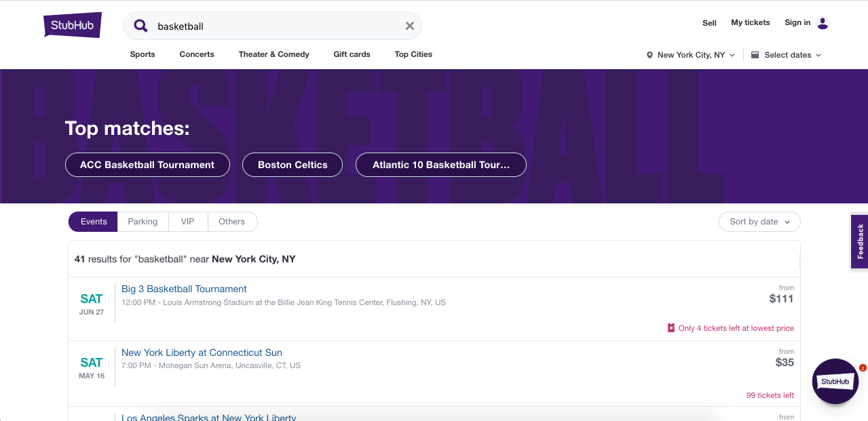Select the Others filter tab
868x421 pixels.
click(231, 222)
